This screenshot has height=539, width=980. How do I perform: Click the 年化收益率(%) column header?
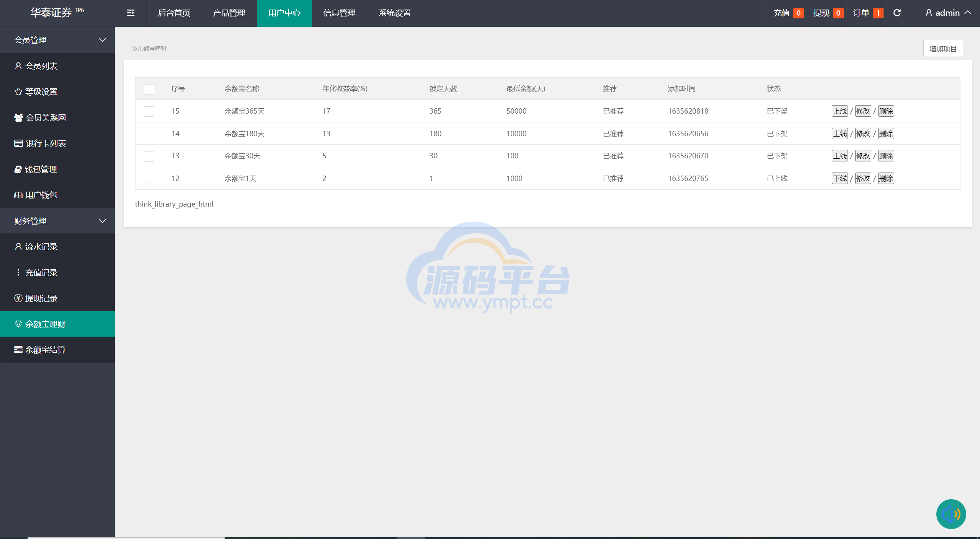345,89
